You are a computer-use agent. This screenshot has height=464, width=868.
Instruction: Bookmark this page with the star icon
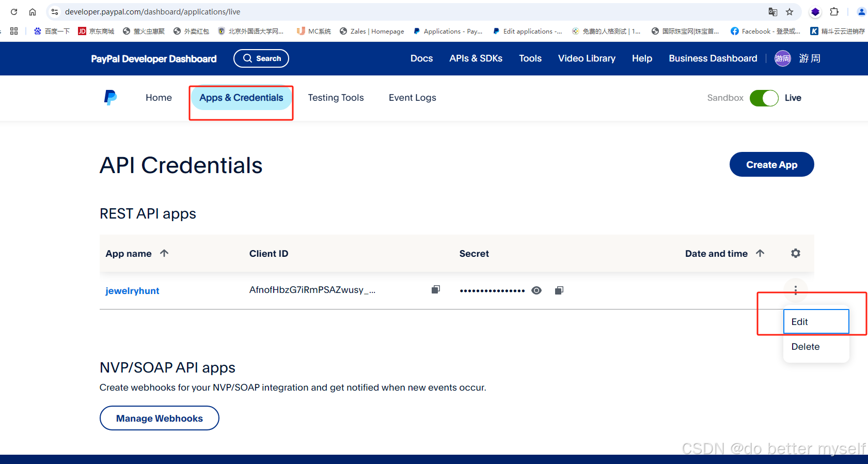790,12
